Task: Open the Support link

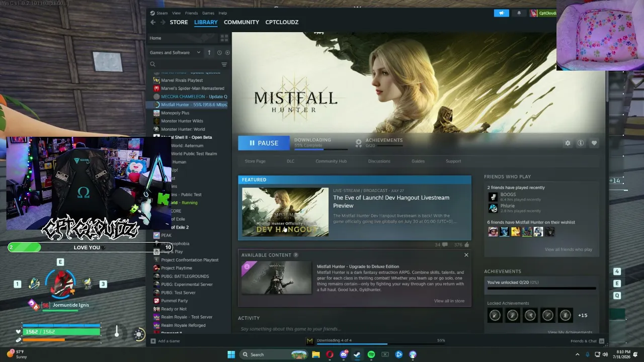Action: [453, 161]
